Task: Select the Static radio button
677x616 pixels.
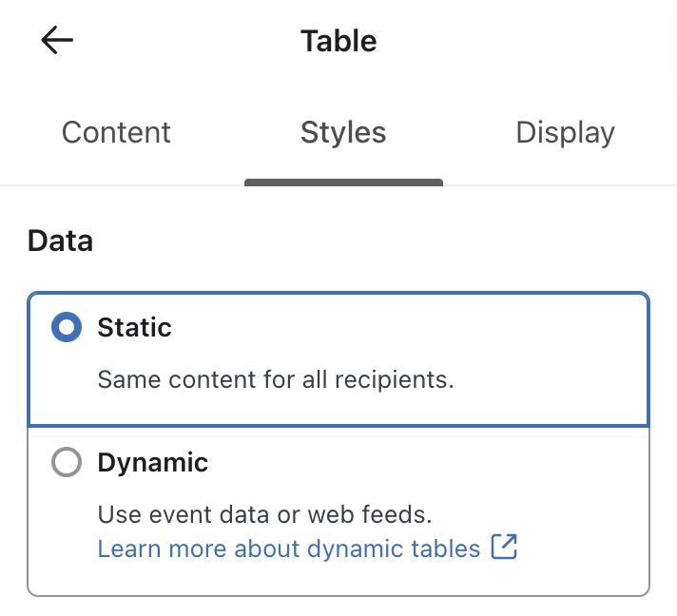Action: 66,328
